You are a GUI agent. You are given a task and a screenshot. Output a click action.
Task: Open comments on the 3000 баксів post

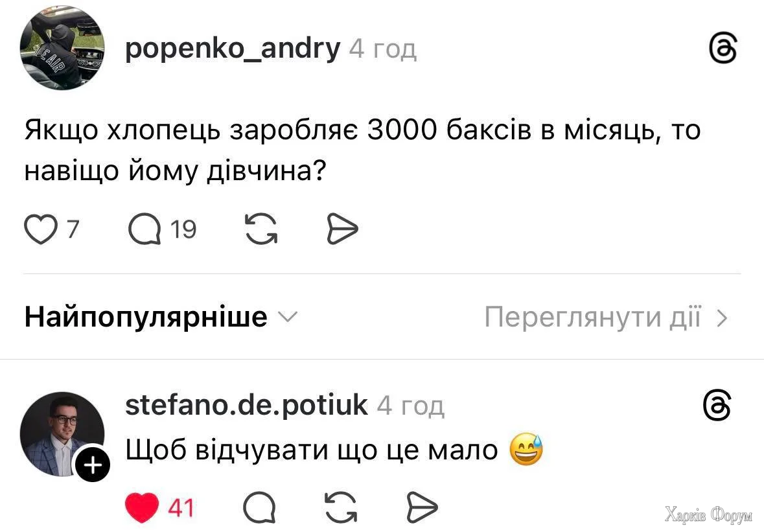[x=144, y=229]
